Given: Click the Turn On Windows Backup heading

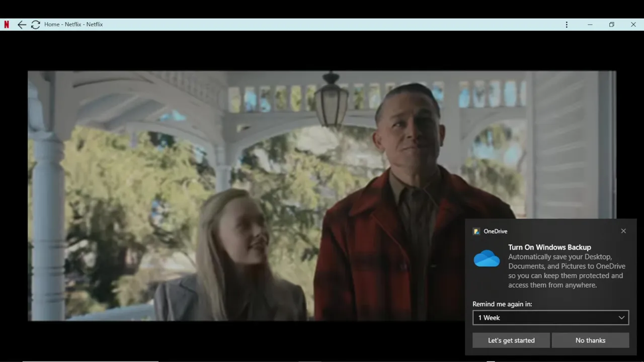Looking at the screenshot, I should (x=549, y=247).
